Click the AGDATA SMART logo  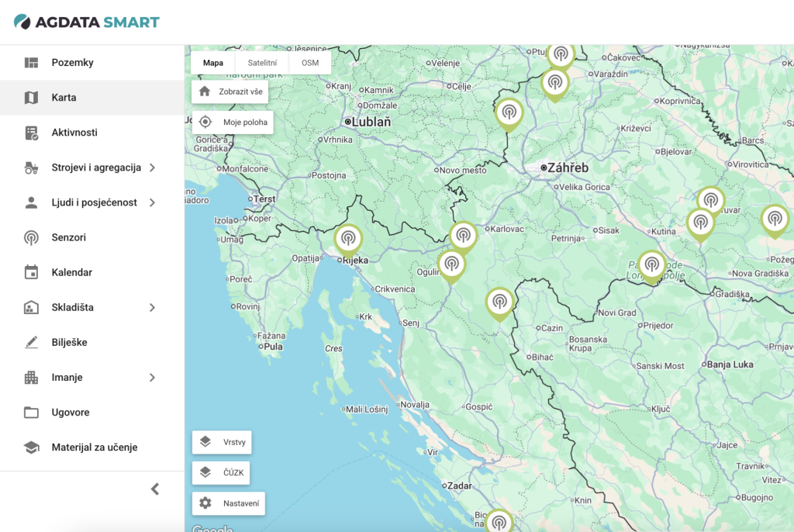[87, 22]
